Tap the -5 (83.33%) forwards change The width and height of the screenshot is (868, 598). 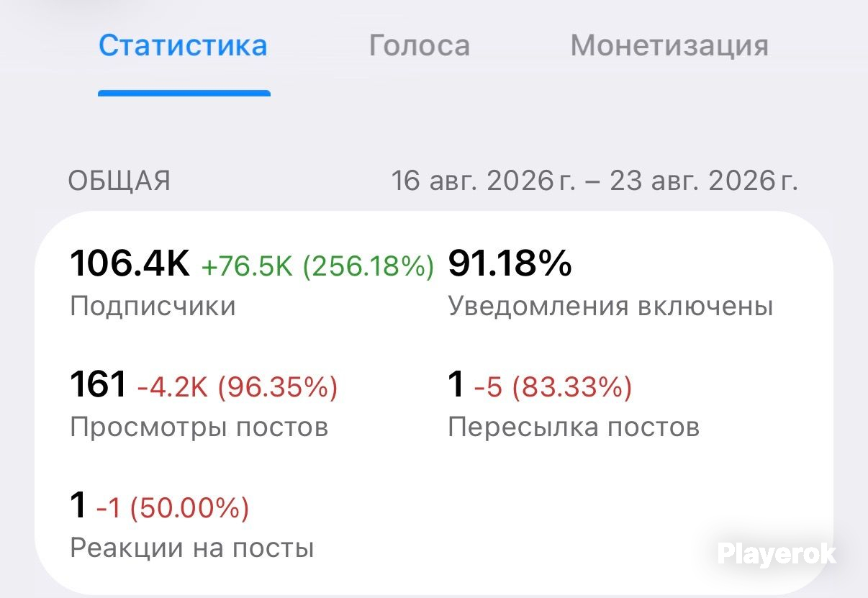coord(553,388)
